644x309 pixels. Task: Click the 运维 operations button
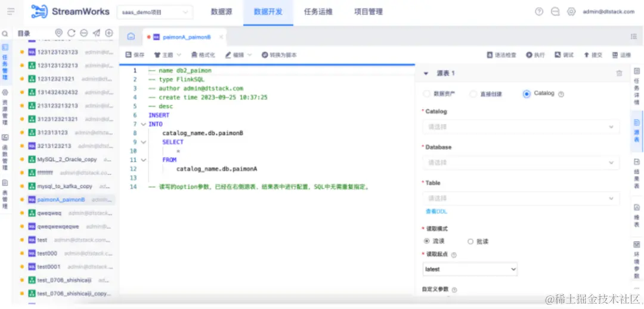(621, 55)
